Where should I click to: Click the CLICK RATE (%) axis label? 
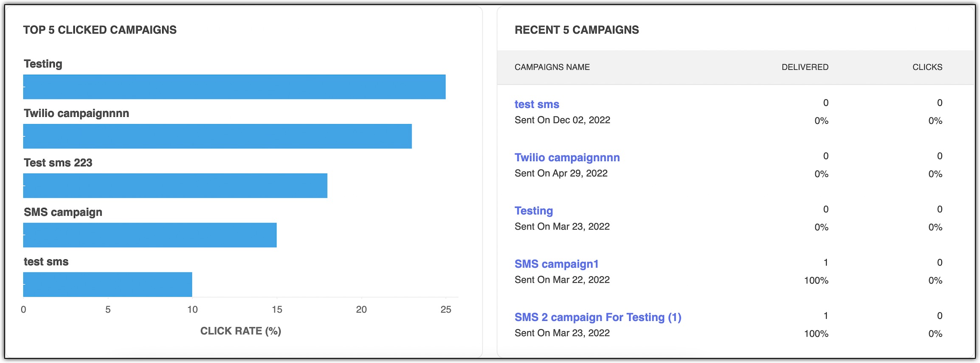click(x=240, y=331)
